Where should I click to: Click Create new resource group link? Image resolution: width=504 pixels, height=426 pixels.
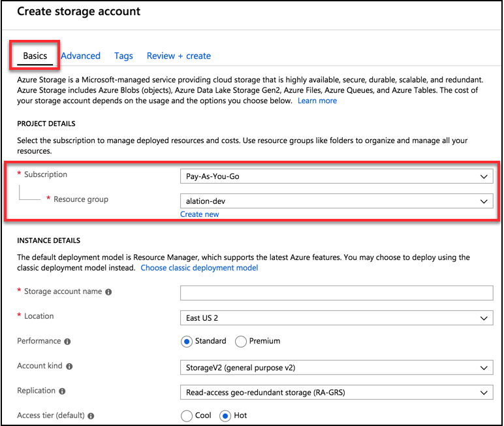199,214
